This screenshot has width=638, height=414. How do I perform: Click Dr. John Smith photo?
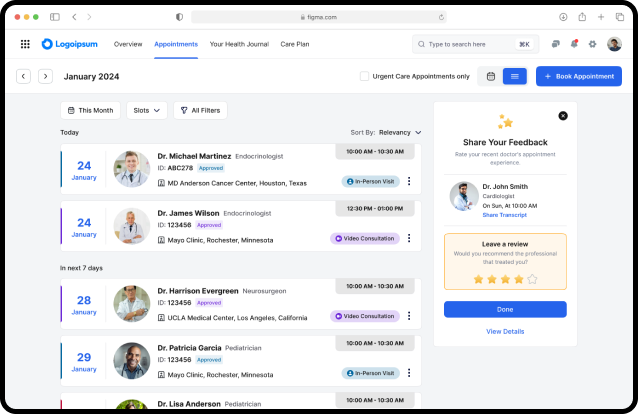pyautogui.click(x=464, y=196)
